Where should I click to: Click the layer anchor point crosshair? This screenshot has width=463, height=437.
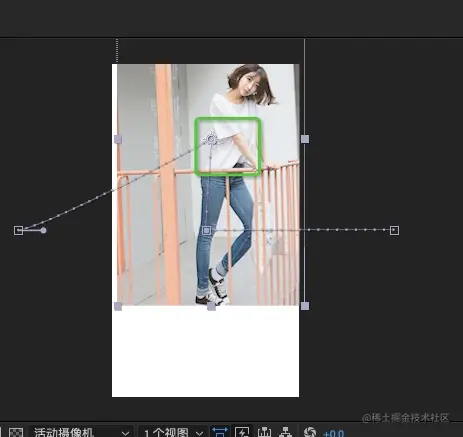[211, 139]
